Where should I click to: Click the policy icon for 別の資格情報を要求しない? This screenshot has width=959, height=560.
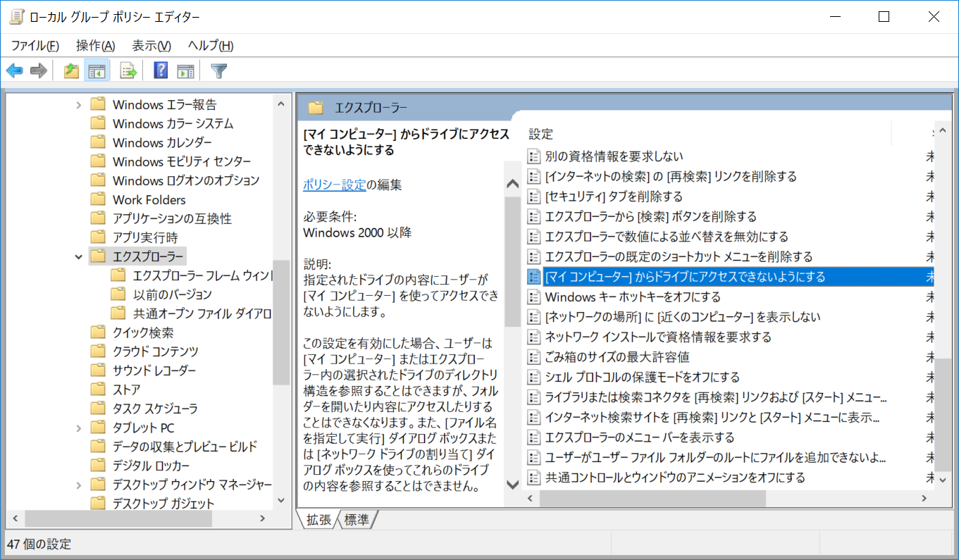pyautogui.click(x=534, y=156)
